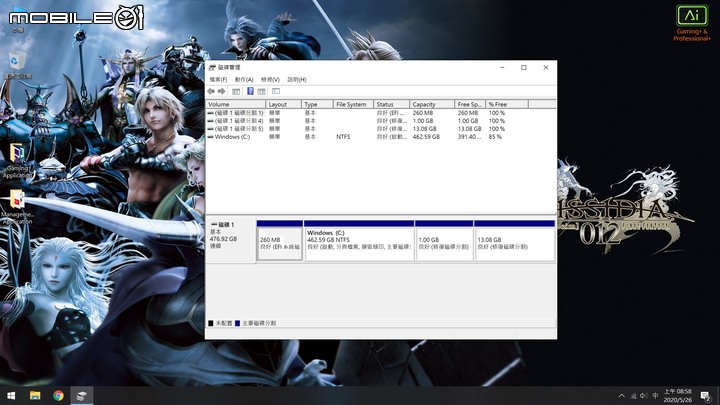Open the notification center icon
This screenshot has width=720, height=405.
[x=705, y=395]
